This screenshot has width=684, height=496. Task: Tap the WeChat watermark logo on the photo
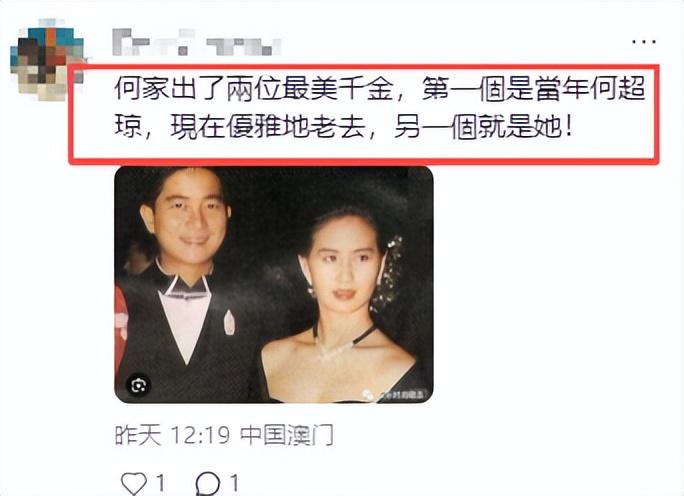pos(368,395)
